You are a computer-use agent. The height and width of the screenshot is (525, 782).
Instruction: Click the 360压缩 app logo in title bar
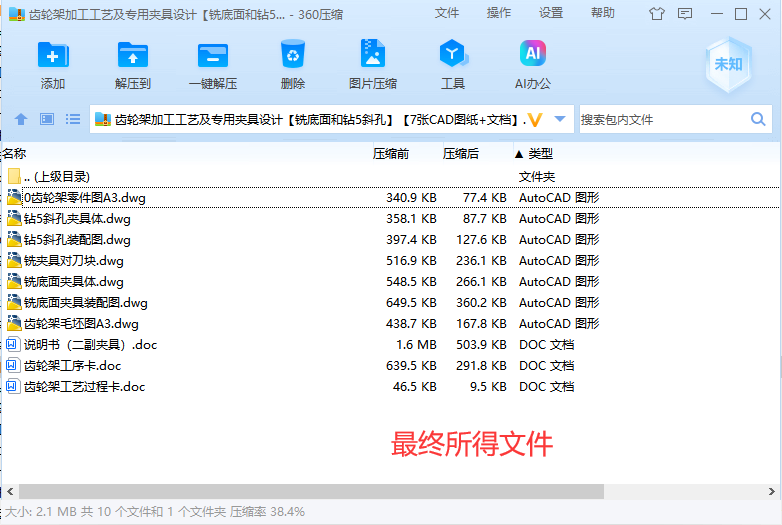(x=17, y=14)
